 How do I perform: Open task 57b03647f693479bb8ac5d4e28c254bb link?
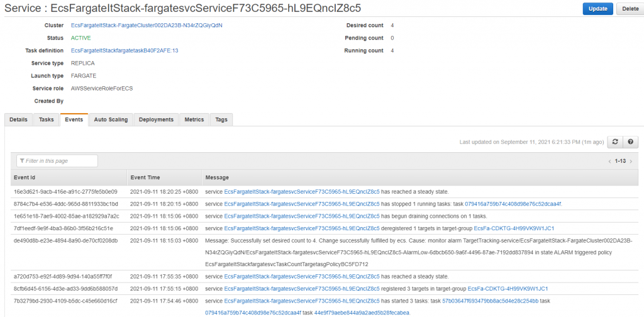[490, 301]
